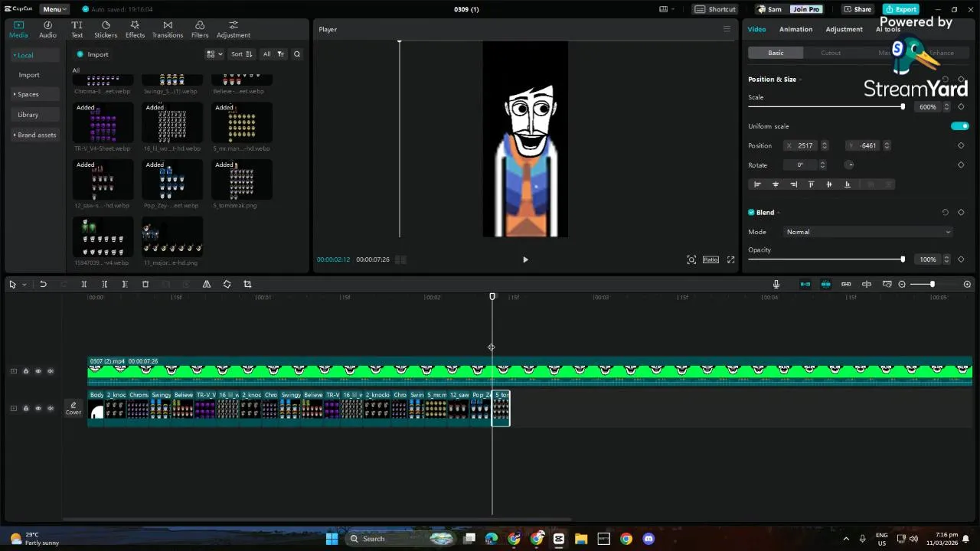This screenshot has height=551, width=980.
Task: Click the Scale slider handle
Action: (x=903, y=107)
